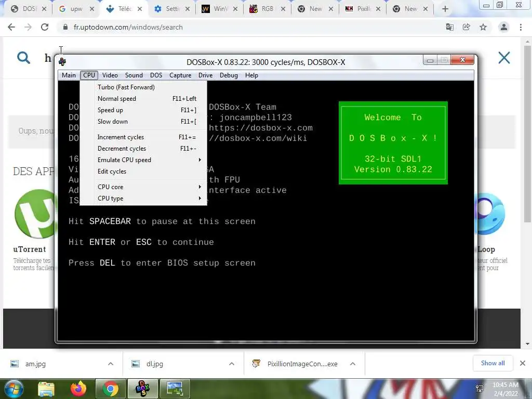Click the picture app icon in taskbar
This screenshot has height=399, width=532.
[x=175, y=389]
